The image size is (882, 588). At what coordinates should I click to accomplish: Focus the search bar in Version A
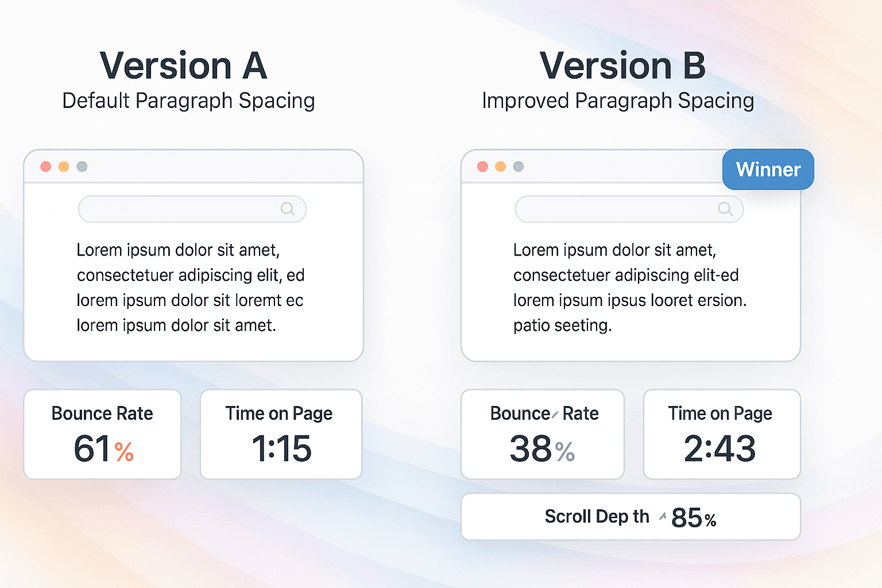coord(192,209)
